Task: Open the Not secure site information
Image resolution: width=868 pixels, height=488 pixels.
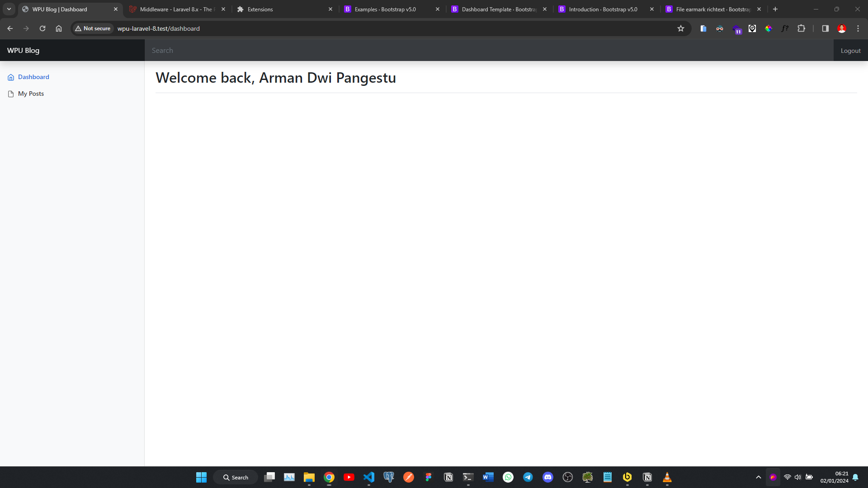Action: 93,28
